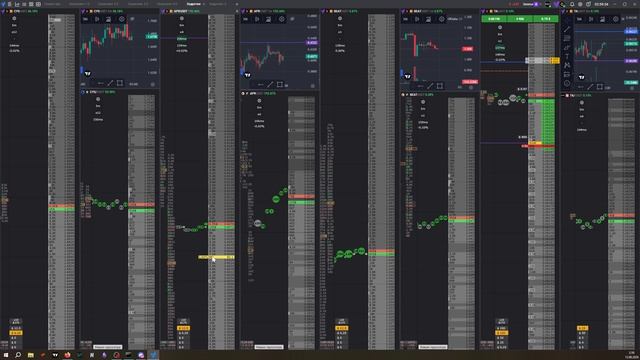Image resolution: width=640 pixels, height=360 pixels.
Task: Open the notifications bell in the top bar
Action: tap(572, 4)
